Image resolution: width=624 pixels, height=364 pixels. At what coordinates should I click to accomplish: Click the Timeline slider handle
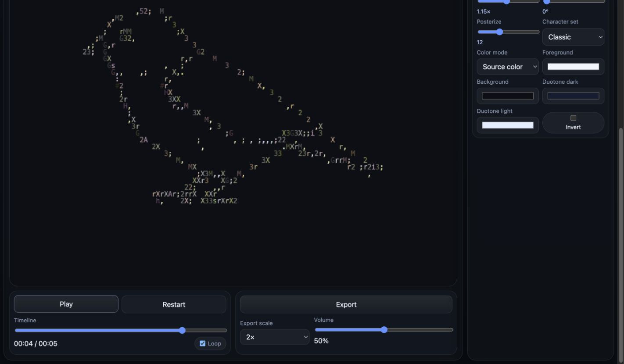pyautogui.click(x=182, y=330)
